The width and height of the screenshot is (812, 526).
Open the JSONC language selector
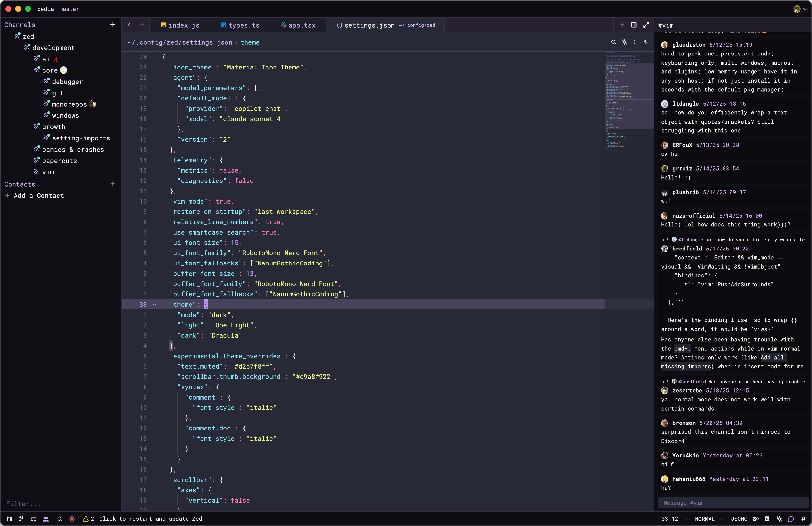(739, 518)
